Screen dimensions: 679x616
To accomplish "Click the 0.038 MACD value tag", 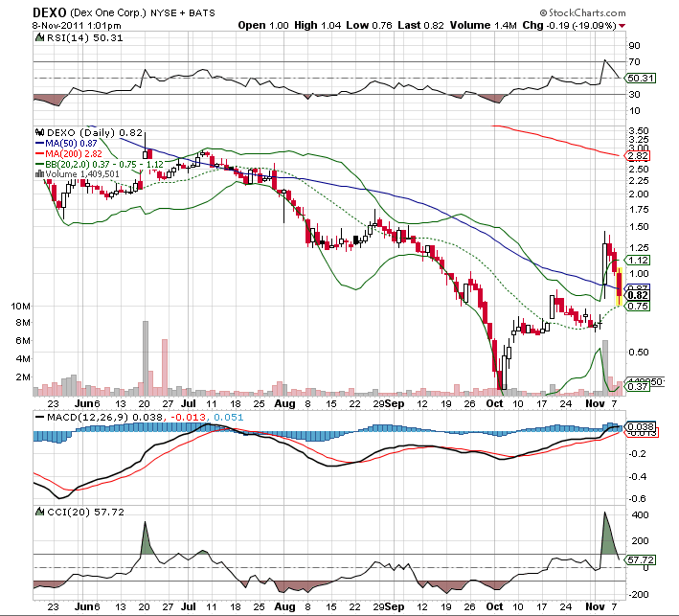I will click(x=641, y=426).
